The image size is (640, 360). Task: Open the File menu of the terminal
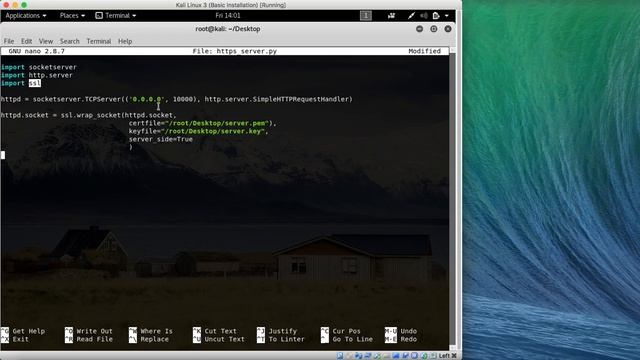click(x=9, y=41)
